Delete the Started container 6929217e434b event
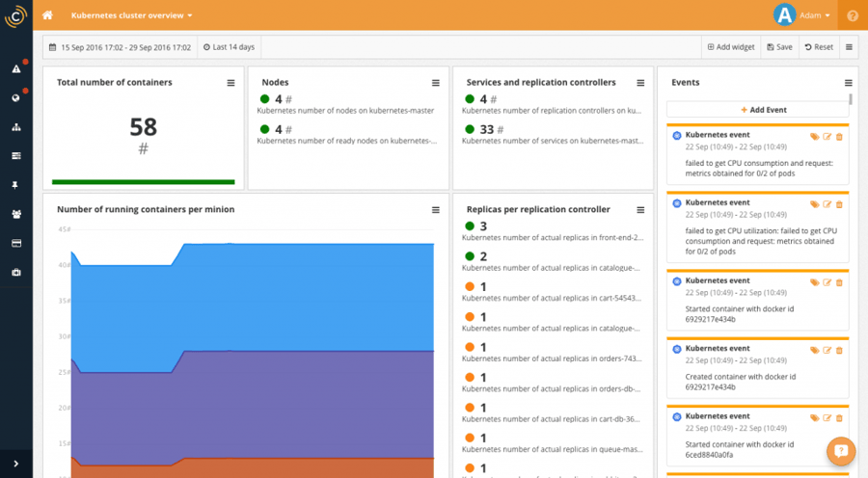Viewport: 868px width, 478px height. pyautogui.click(x=839, y=282)
